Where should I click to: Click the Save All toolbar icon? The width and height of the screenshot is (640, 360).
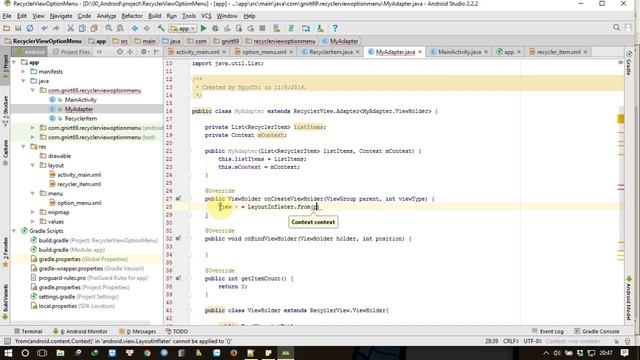tap(18, 28)
